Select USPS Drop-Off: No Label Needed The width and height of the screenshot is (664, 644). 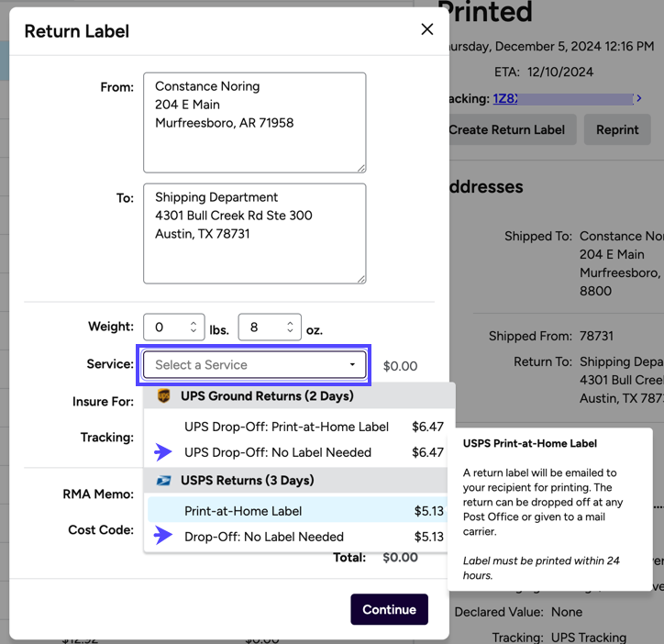264,537
